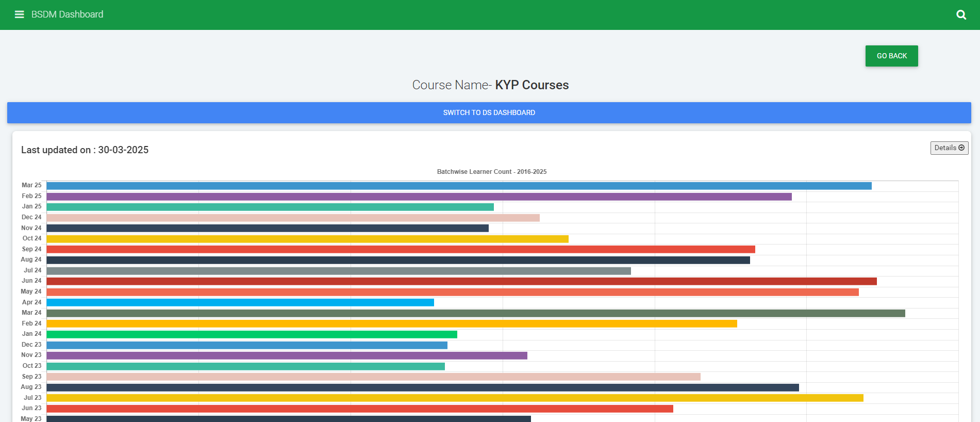Switch to DS Dashboard

coord(489,112)
